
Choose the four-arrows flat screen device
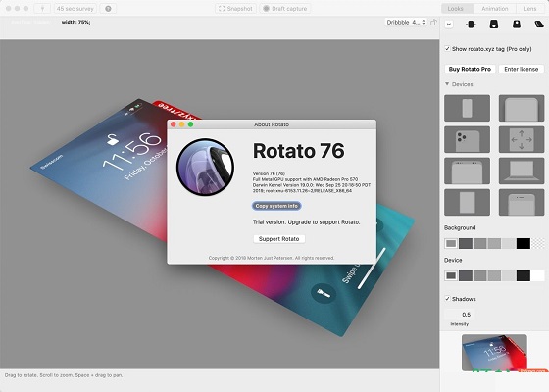point(522,139)
